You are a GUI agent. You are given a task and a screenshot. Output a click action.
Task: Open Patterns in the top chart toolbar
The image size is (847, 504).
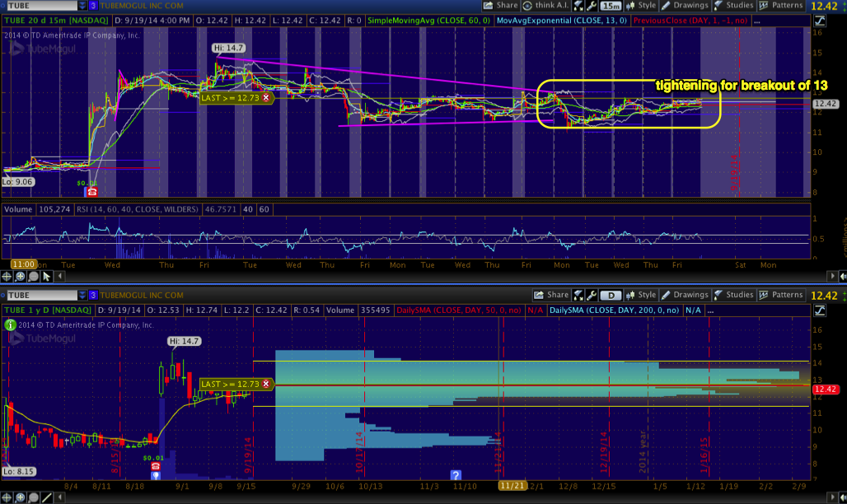(x=781, y=5)
